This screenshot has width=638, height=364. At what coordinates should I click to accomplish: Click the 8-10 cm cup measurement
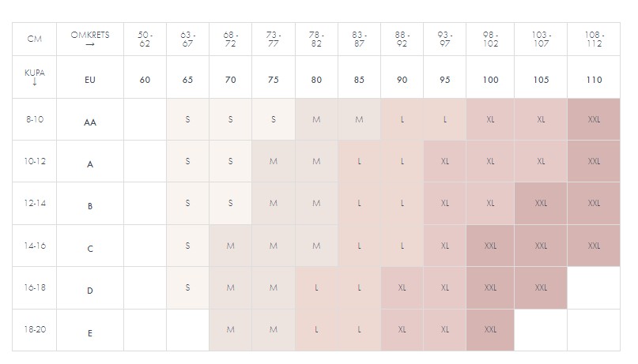point(34,118)
